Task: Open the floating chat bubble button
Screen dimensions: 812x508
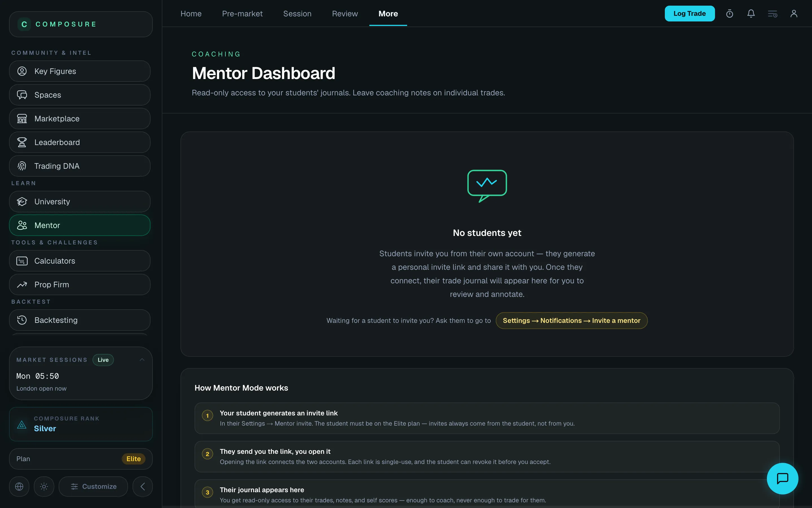Action: [x=782, y=478]
